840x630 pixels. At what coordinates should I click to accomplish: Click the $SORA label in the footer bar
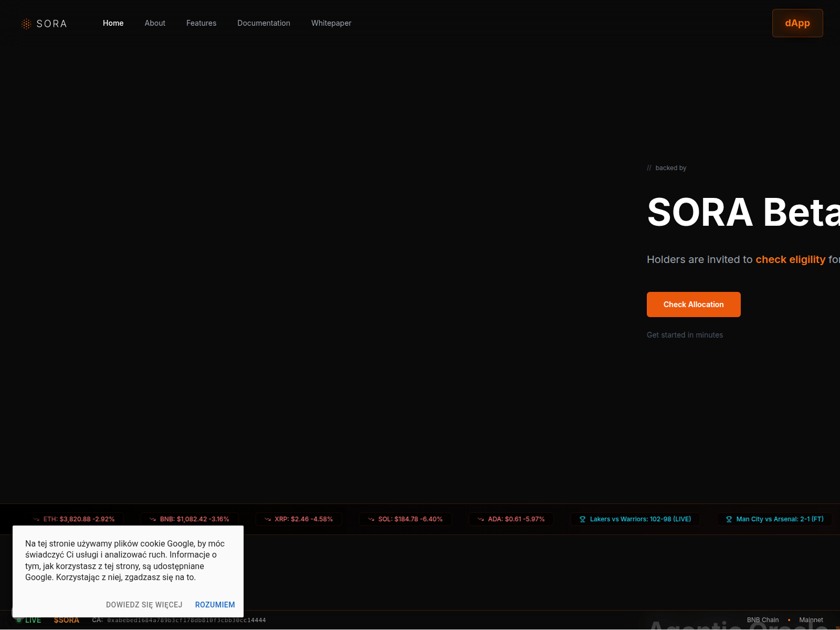click(x=67, y=620)
